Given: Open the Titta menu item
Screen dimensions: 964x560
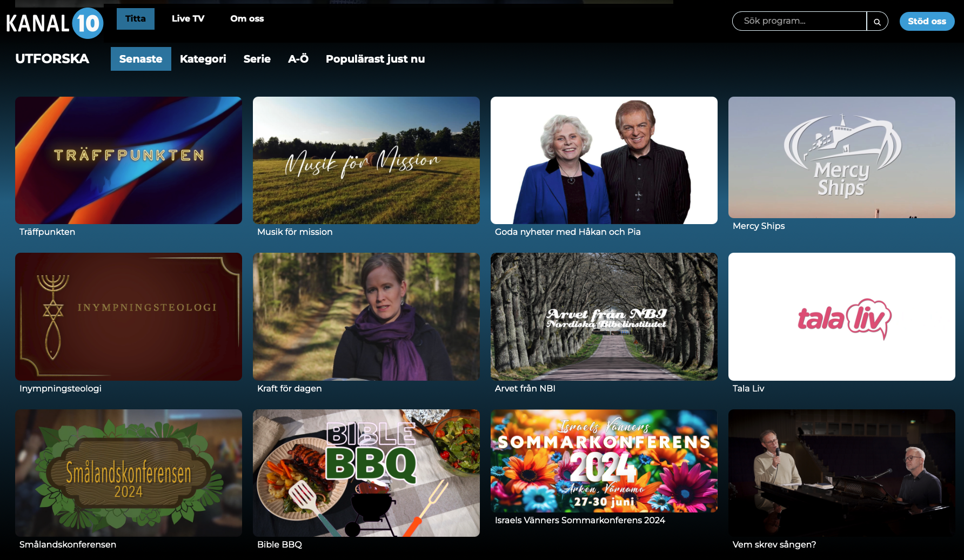Looking at the screenshot, I should click(x=135, y=19).
